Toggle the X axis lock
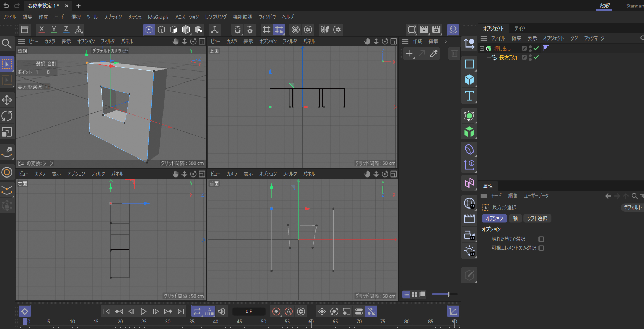 [x=42, y=30]
